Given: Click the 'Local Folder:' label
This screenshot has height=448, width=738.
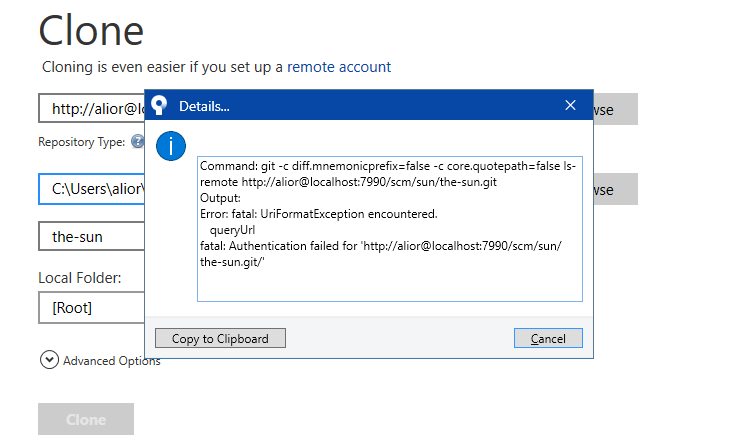Looking at the screenshot, I should (80, 278).
